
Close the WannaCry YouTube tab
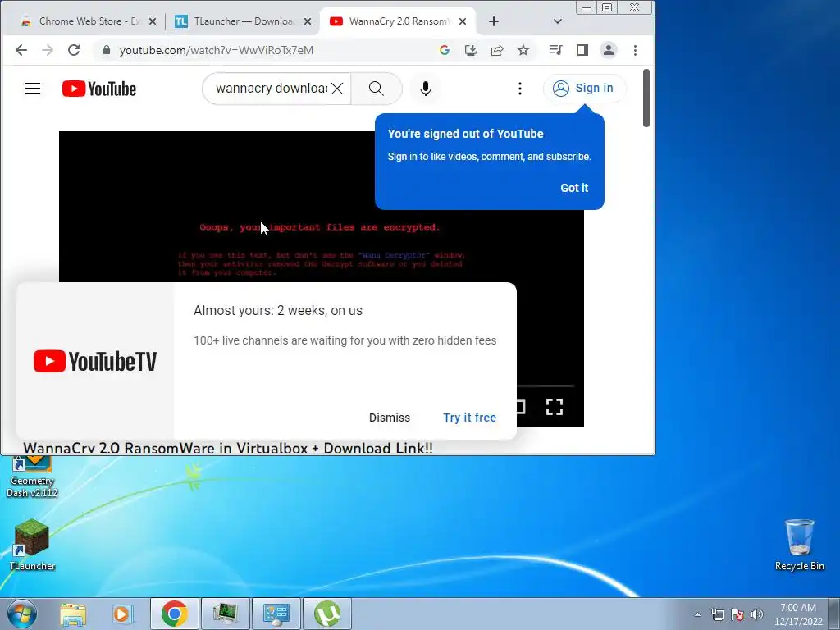pyautogui.click(x=463, y=21)
